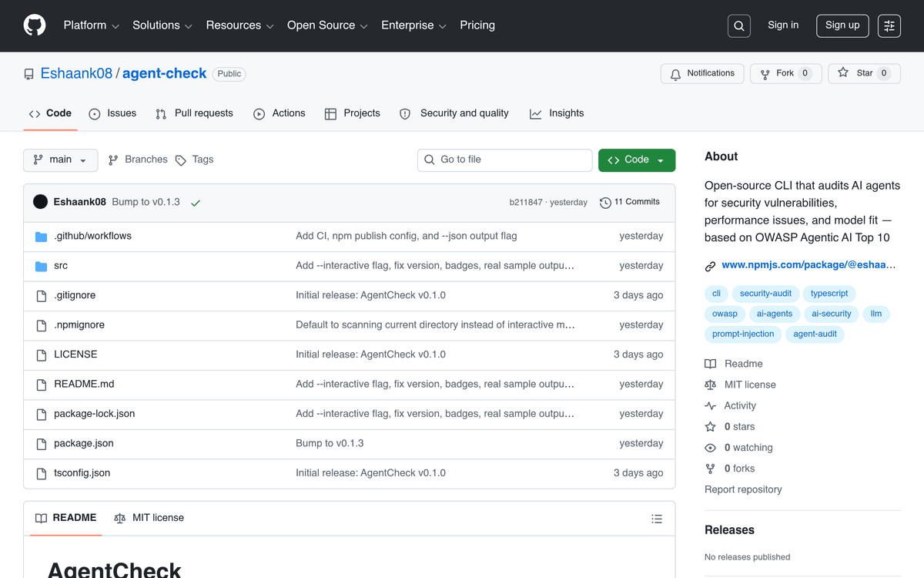This screenshot has height=578, width=924.
Task: Open the www.npmjs.com package link
Action: tap(808, 265)
